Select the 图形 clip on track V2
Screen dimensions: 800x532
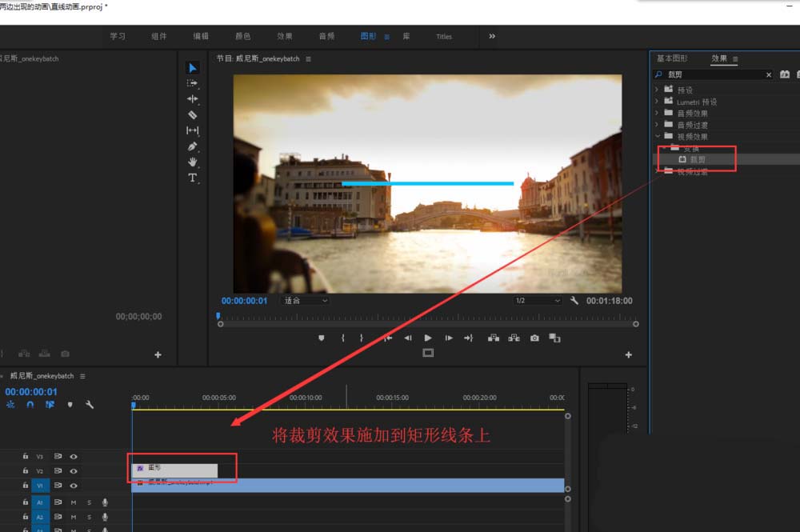[x=176, y=468]
